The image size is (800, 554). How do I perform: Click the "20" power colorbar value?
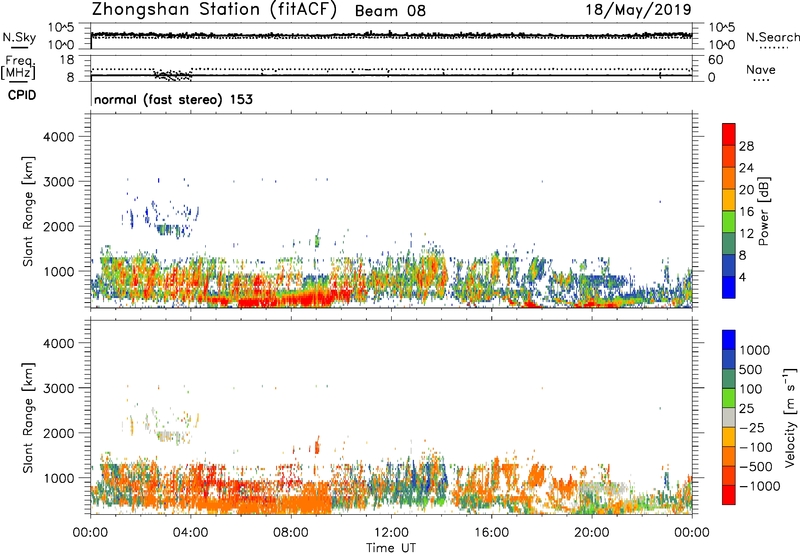point(746,190)
